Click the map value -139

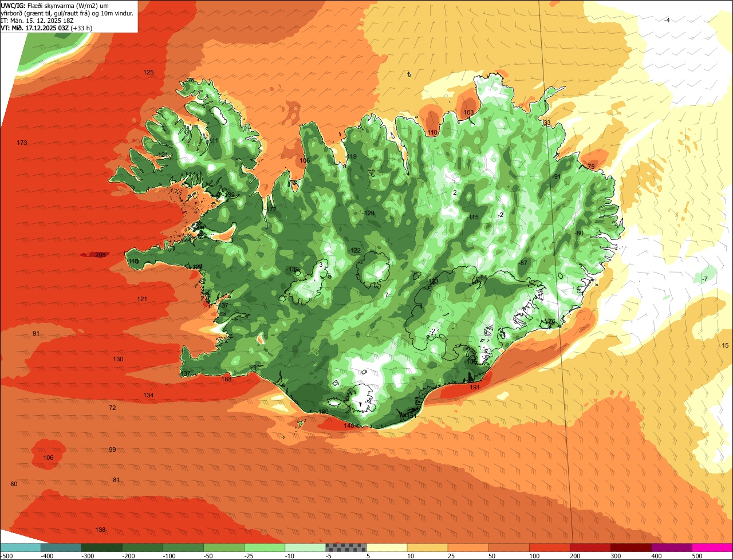(293, 269)
